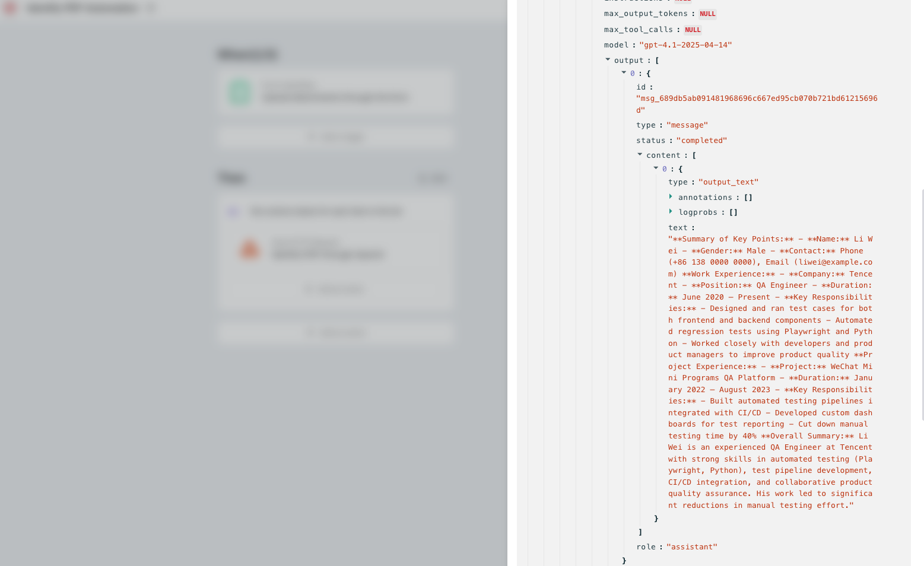The width and height of the screenshot is (924, 566).
Task: Collapse the "0" object under content
Action: (x=656, y=168)
